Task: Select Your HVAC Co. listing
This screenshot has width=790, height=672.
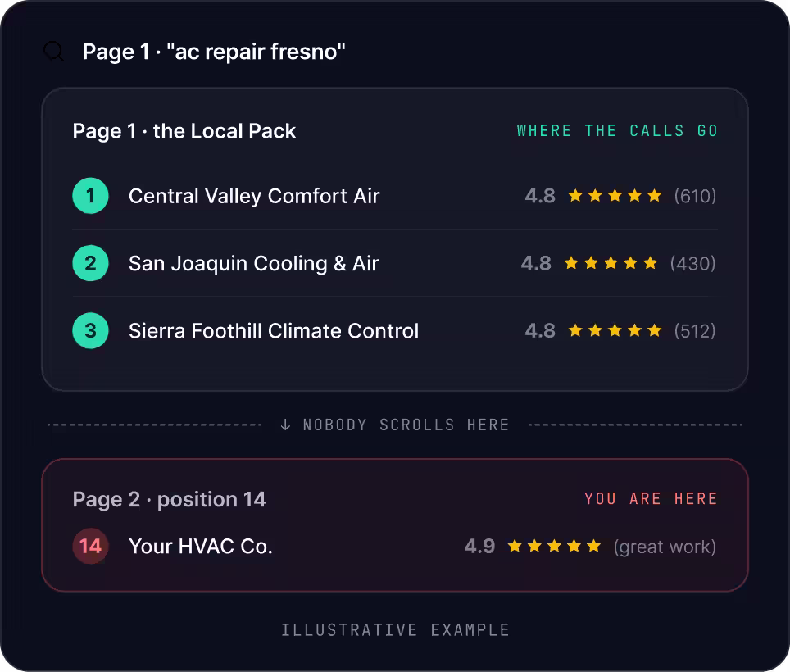Action: pos(201,547)
